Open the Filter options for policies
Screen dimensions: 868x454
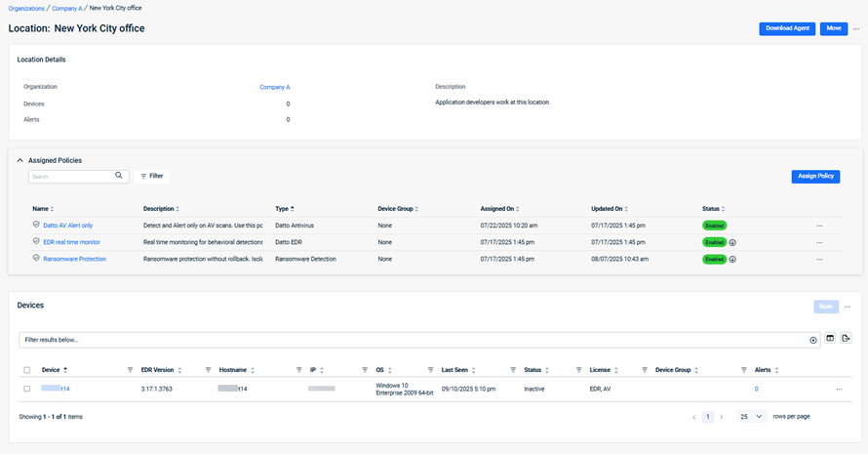151,177
